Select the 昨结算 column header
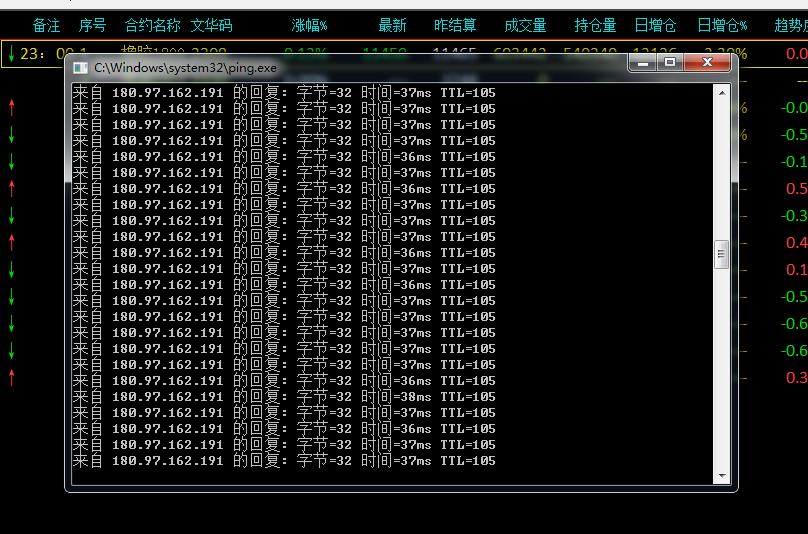808x534 pixels. click(x=455, y=25)
